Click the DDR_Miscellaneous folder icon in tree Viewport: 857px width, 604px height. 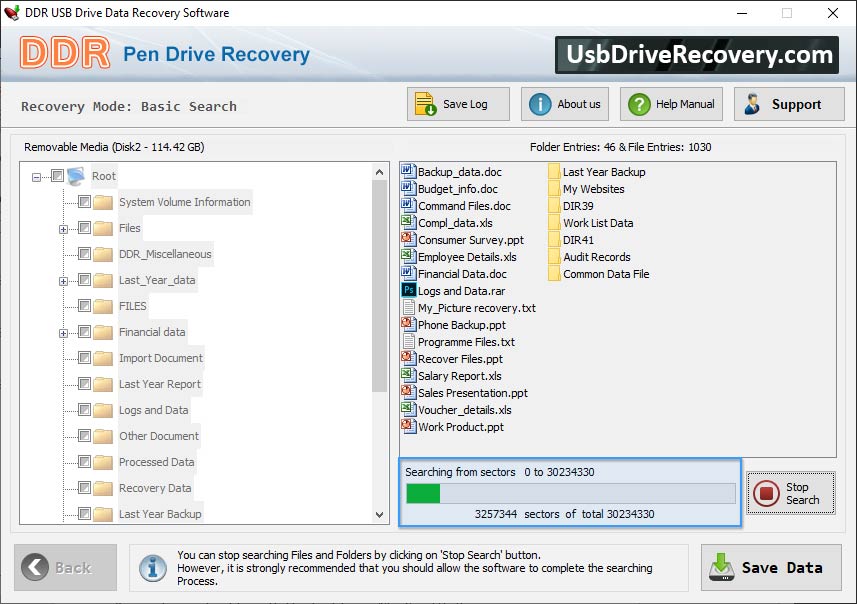click(103, 254)
